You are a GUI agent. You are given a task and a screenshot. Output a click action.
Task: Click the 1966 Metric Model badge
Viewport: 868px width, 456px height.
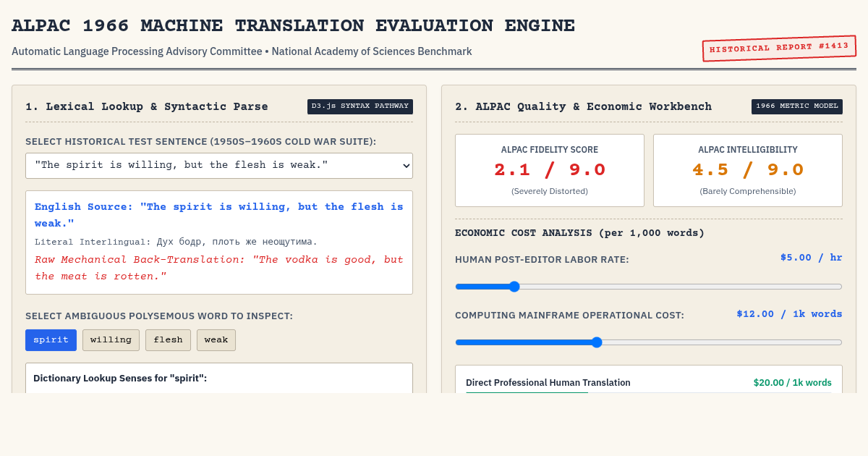[x=797, y=106]
